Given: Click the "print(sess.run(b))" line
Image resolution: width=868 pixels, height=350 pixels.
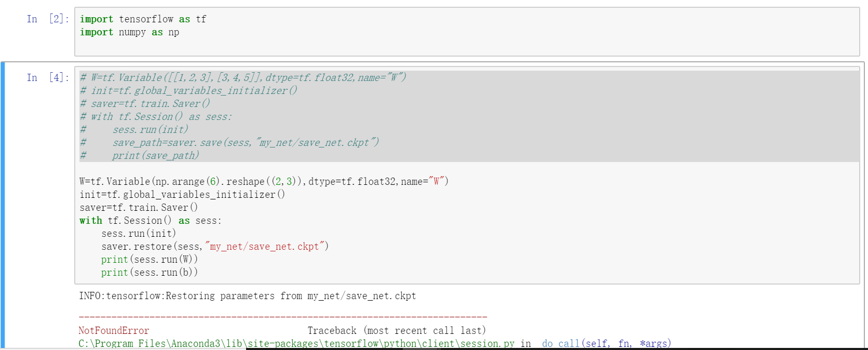Looking at the screenshot, I should [150, 273].
